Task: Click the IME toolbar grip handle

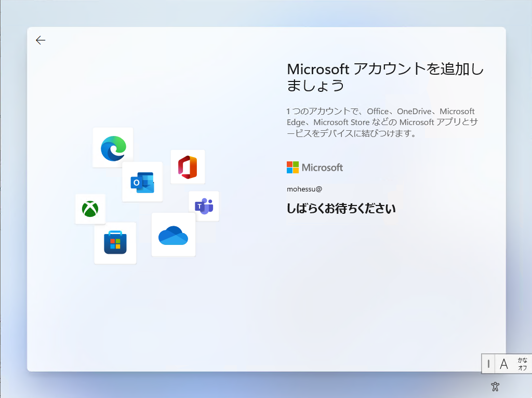Action: (488, 364)
